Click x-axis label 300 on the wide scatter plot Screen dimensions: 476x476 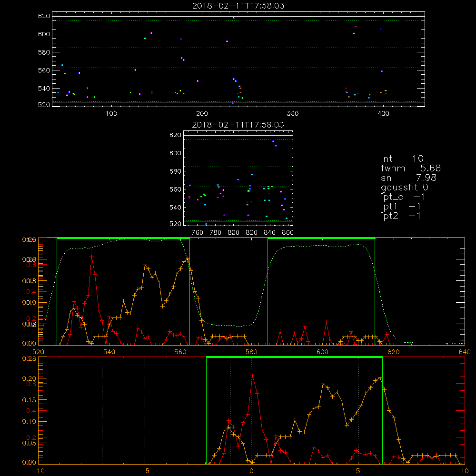(x=293, y=114)
